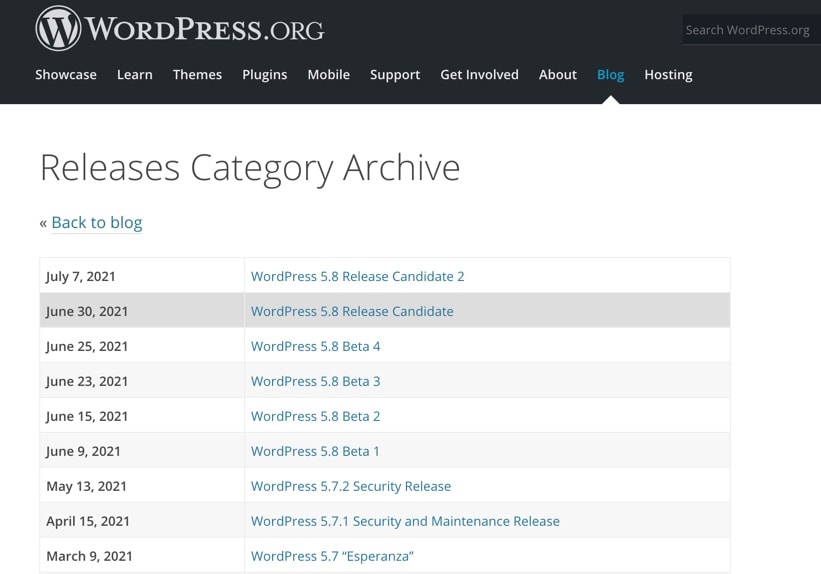This screenshot has width=821, height=574.
Task: Open the Hosting page
Action: 668,75
